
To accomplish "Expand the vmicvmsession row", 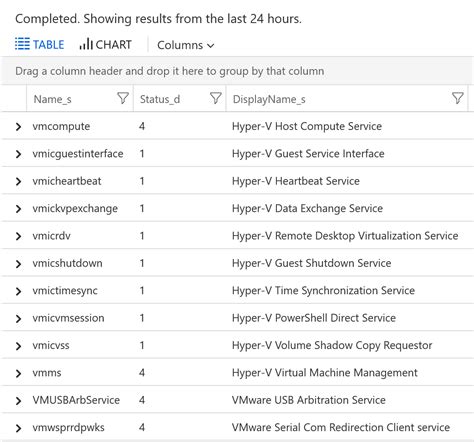I will pyautogui.click(x=18, y=318).
